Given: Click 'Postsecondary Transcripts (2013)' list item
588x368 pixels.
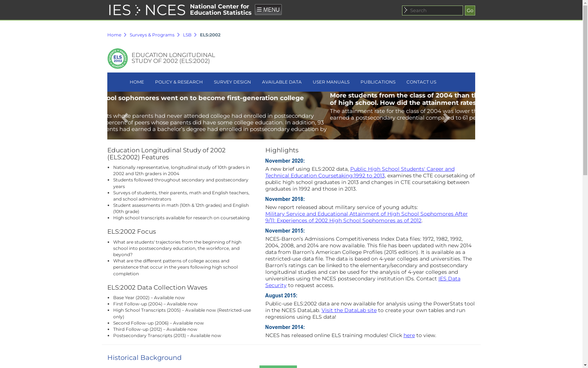Looking at the screenshot, I should pos(167,336).
